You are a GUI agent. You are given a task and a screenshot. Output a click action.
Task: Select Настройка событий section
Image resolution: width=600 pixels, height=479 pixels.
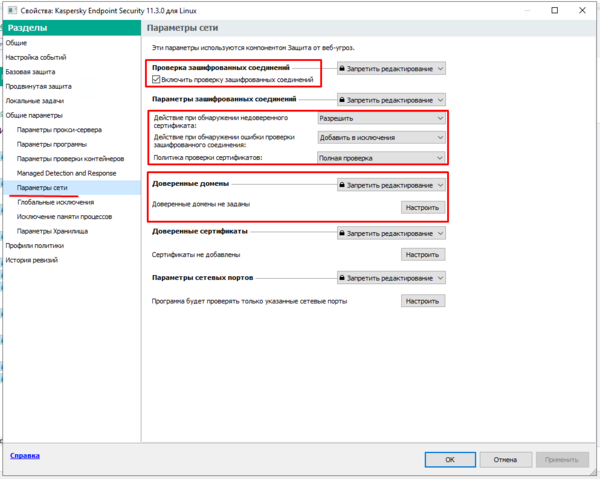pos(36,57)
